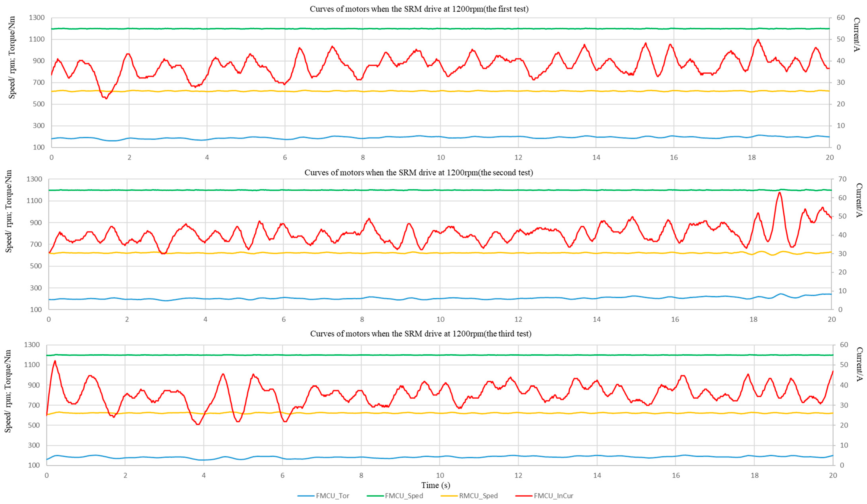Click the red FMCU_InCur legend line swatch
Viewport: 867px width, 504px height.
click(x=524, y=496)
